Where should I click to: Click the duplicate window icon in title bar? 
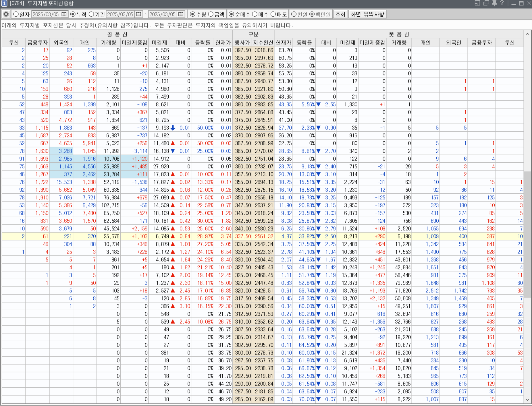click(x=486, y=3)
